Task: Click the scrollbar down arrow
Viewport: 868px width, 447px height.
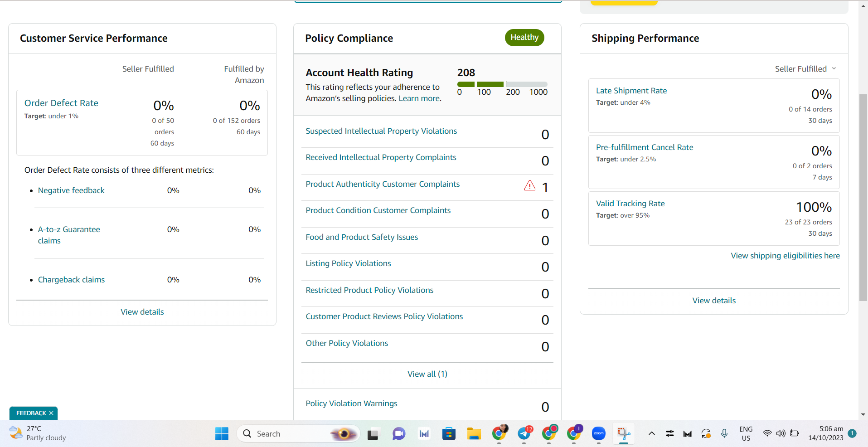Action: [863, 414]
